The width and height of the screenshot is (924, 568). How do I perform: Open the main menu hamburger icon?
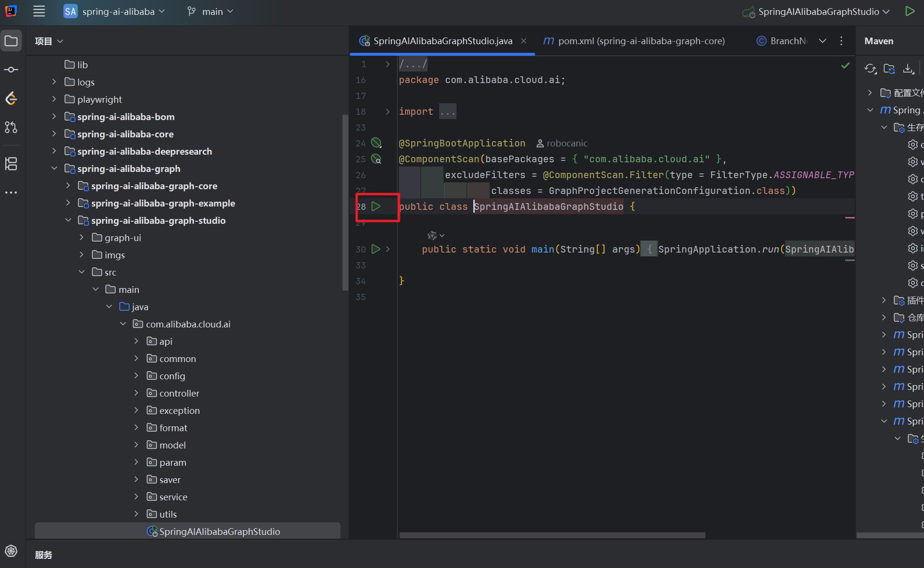click(39, 12)
